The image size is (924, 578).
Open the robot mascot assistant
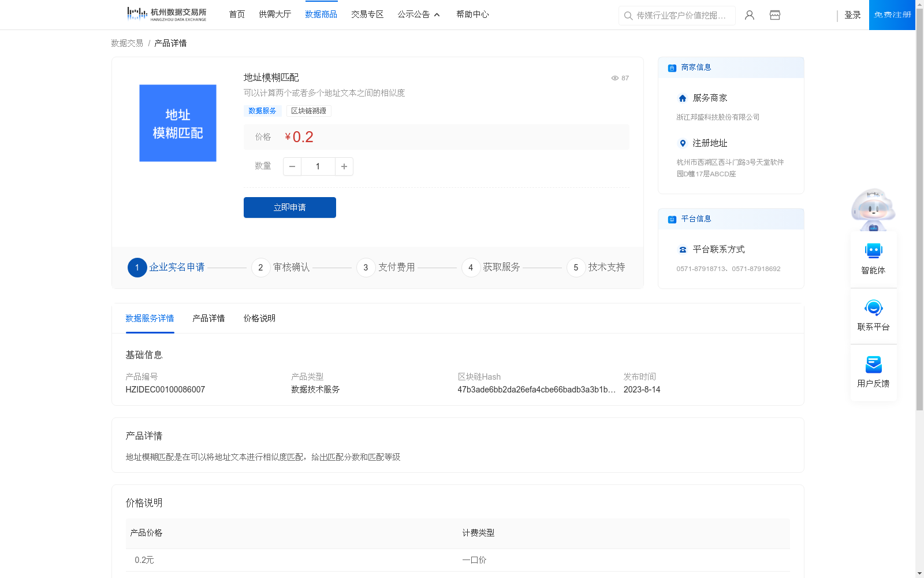tap(873, 209)
